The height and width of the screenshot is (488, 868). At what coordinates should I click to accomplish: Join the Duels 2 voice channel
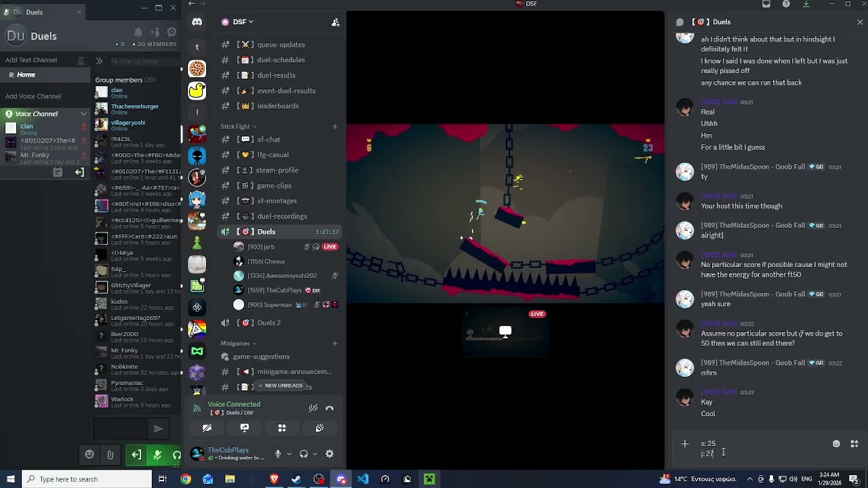click(279, 323)
